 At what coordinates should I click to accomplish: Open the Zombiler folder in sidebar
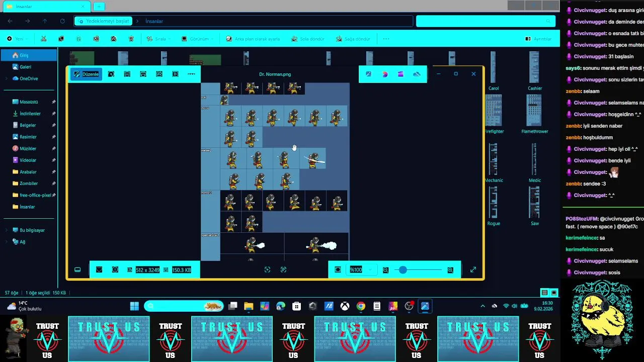[29, 184]
